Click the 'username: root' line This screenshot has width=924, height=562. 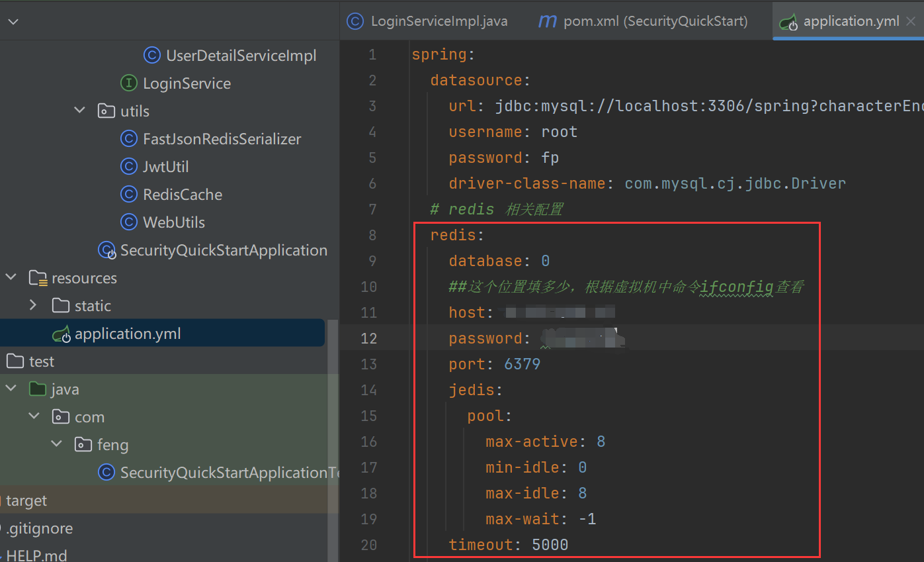click(x=513, y=132)
